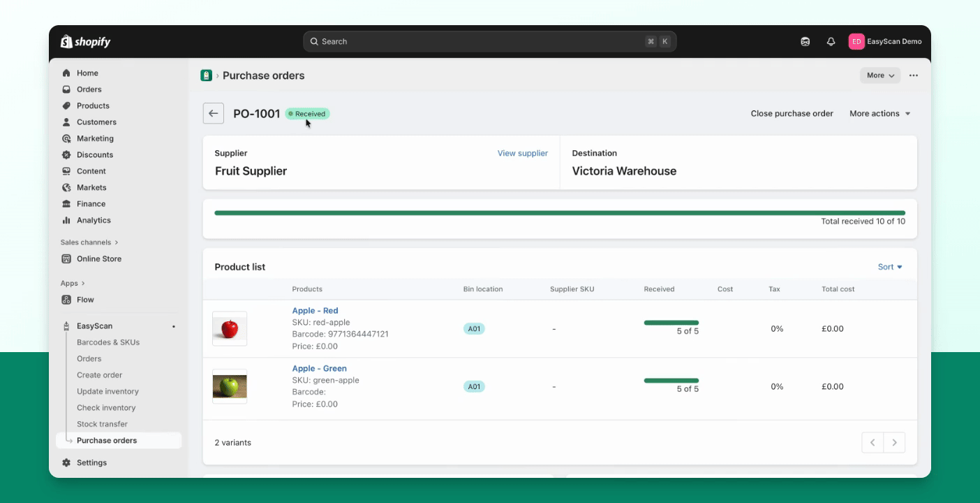This screenshot has width=980, height=503.
Task: Open the notifications bell
Action: [x=831, y=42]
